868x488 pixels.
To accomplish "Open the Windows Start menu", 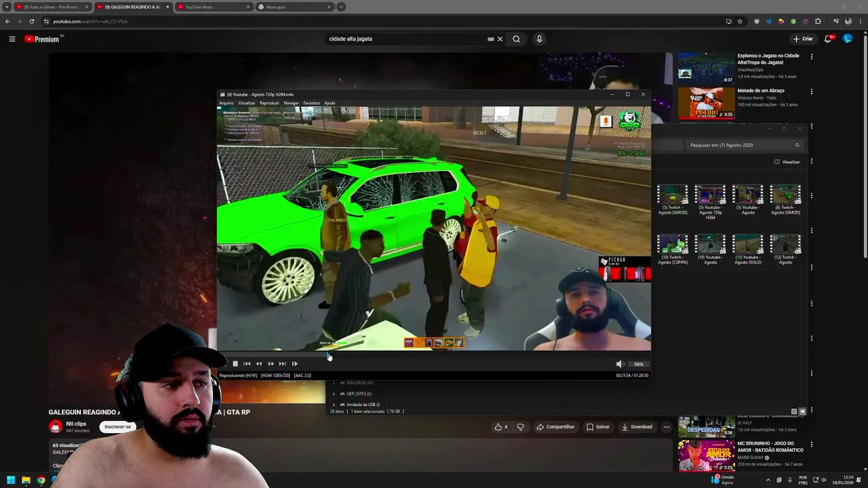I will pyautogui.click(x=11, y=480).
